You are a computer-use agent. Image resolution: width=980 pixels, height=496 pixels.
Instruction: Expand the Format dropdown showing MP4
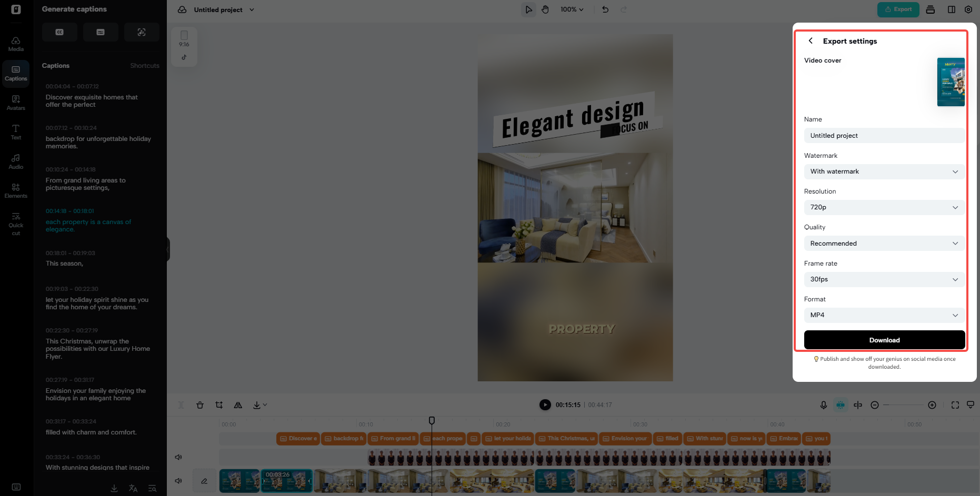pos(884,315)
